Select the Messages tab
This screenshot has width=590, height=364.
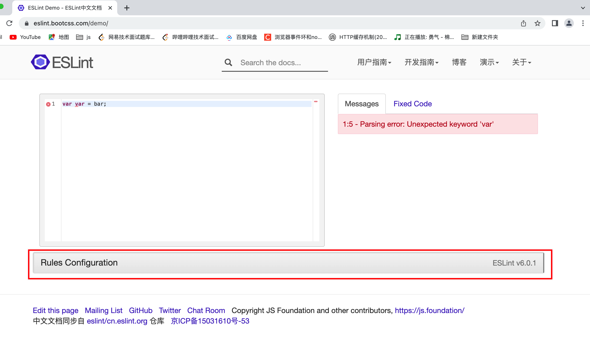(x=362, y=104)
